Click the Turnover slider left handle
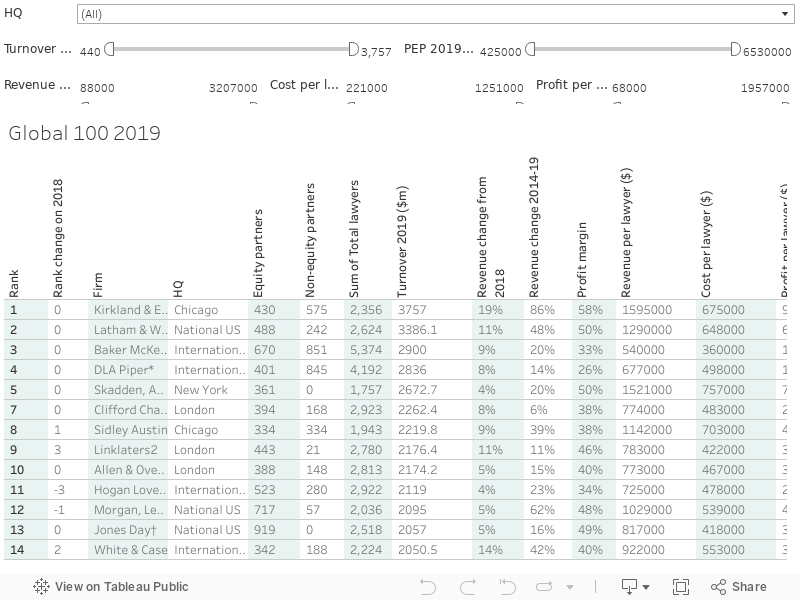 [x=110, y=50]
